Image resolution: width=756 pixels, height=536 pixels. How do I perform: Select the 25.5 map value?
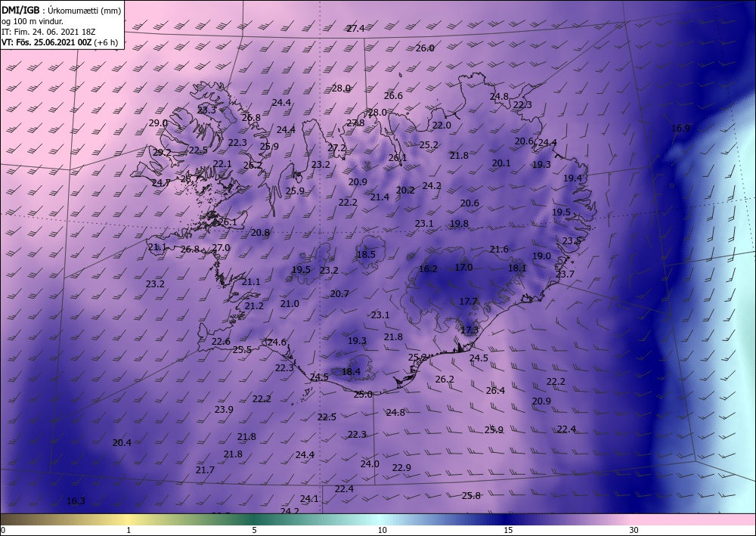242,350
